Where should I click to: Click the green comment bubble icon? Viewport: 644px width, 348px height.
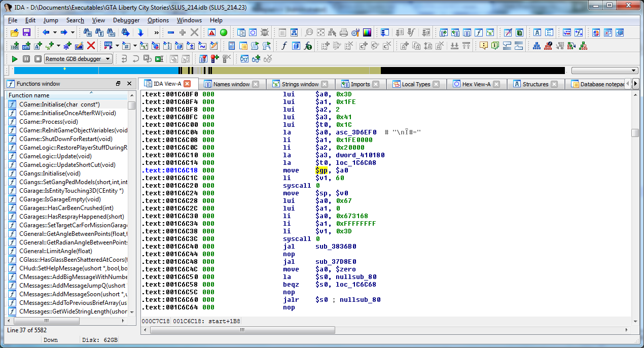495,46
